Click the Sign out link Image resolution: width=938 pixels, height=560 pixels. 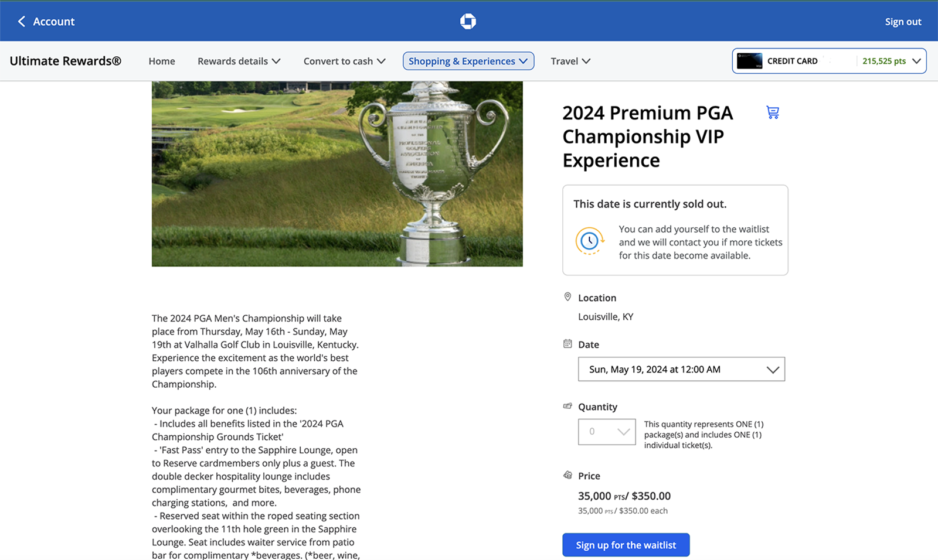tap(902, 21)
